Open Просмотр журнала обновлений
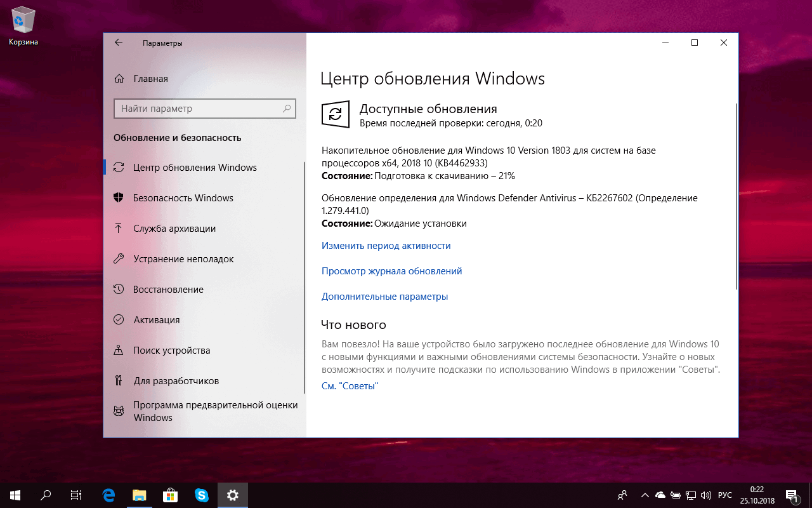The height and width of the screenshot is (508, 812). point(391,271)
